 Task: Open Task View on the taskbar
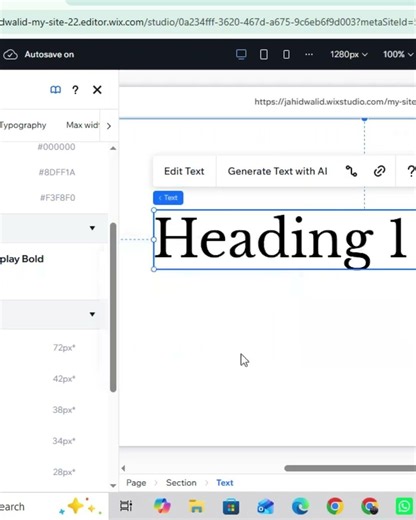click(x=126, y=506)
